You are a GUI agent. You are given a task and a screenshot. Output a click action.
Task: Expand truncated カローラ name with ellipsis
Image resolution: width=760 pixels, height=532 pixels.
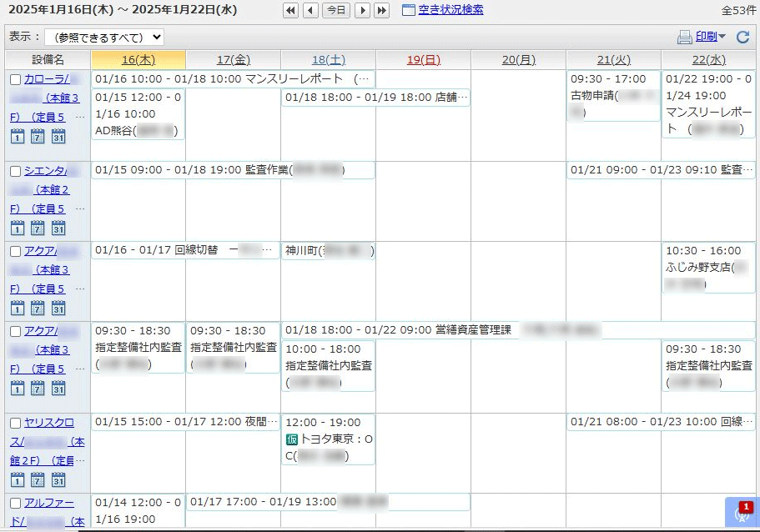pyautogui.click(x=80, y=118)
